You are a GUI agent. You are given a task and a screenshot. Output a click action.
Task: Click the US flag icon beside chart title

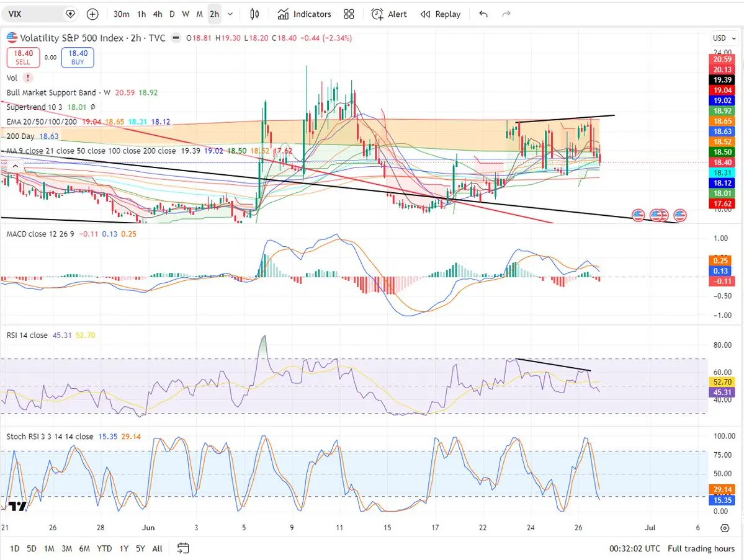coord(12,37)
